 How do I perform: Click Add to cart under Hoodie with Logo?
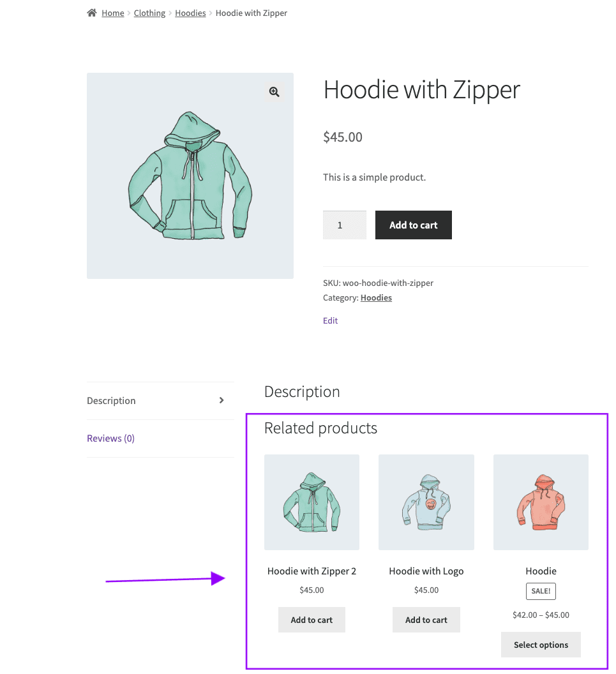[426, 619]
